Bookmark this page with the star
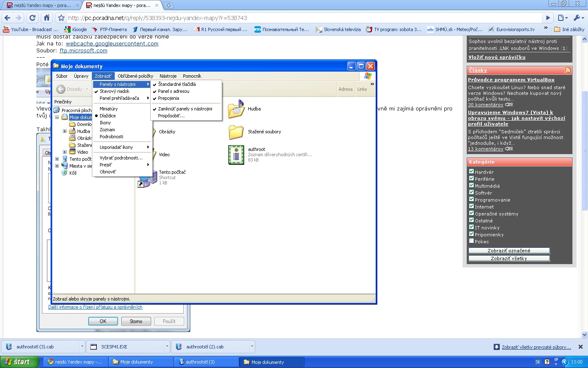The height and width of the screenshot is (368, 588). [x=61, y=18]
